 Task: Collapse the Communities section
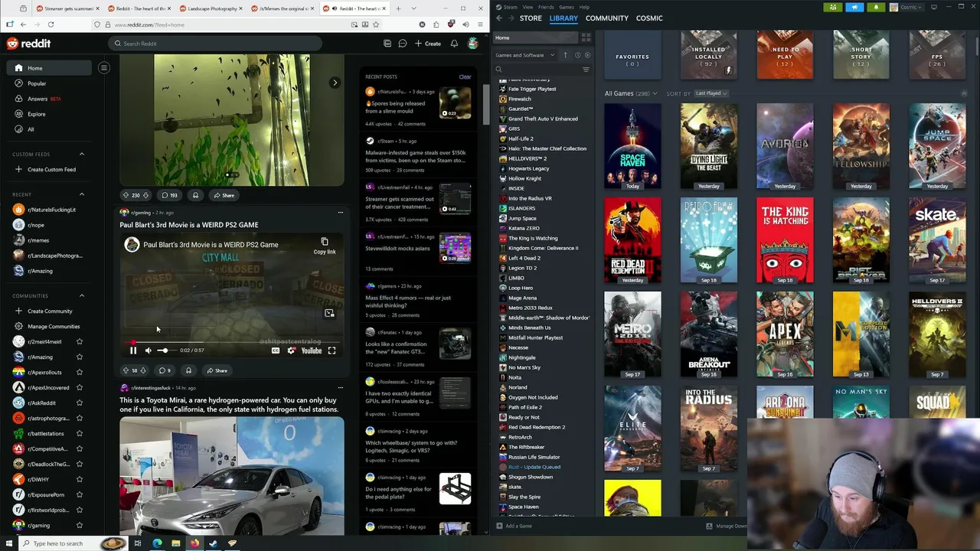(x=82, y=295)
